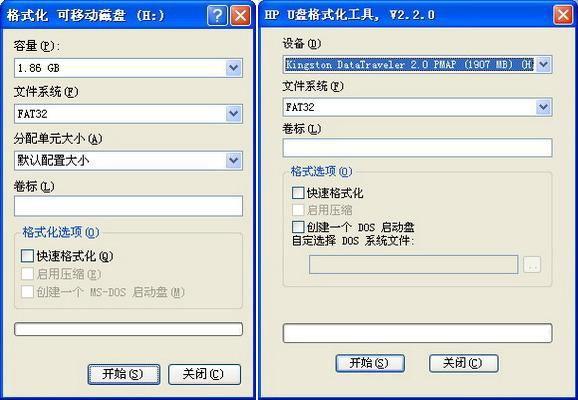Click the volume label field in HP tool
The height and width of the screenshot is (400, 578).
(x=417, y=147)
